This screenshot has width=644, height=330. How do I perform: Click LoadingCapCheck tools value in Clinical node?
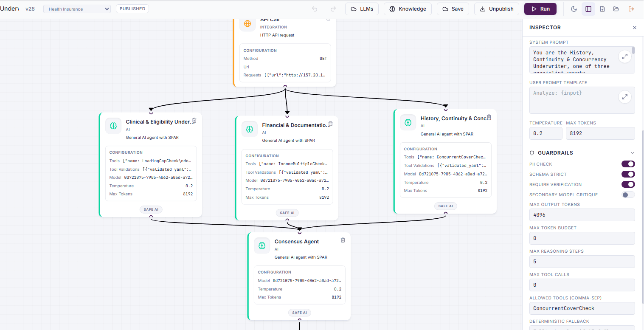(157, 161)
